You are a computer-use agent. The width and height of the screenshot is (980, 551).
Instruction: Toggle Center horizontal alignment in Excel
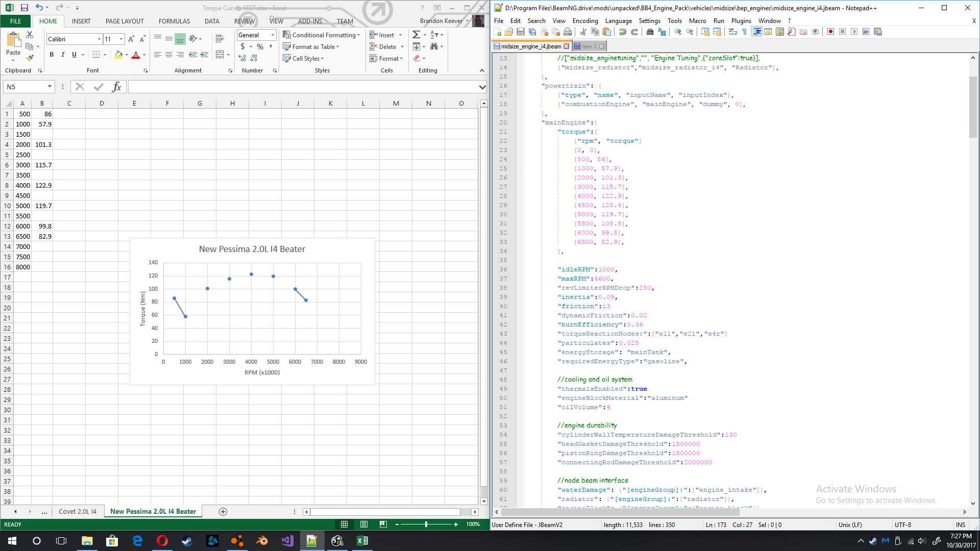[169, 55]
